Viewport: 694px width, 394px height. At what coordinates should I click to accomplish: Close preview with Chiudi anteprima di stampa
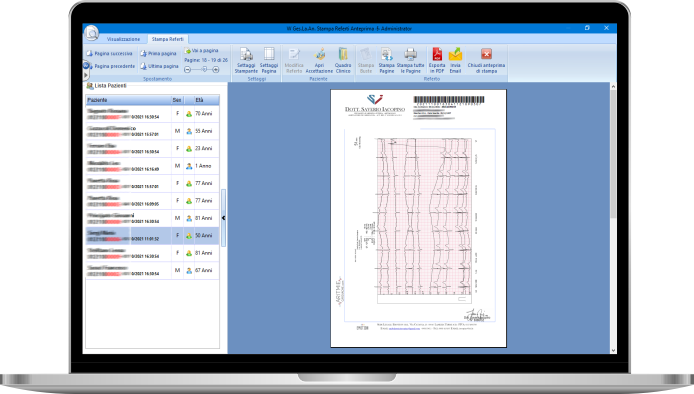tap(486, 60)
